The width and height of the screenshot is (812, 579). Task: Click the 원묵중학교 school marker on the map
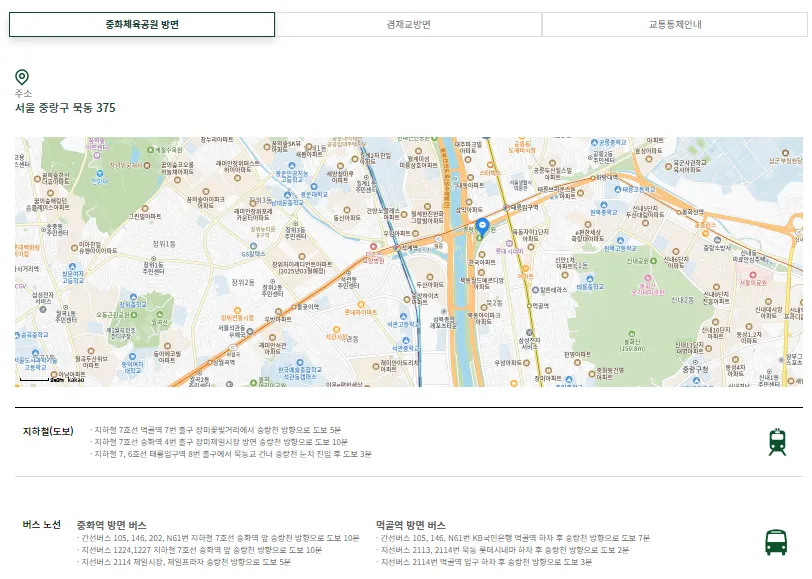coord(604,205)
